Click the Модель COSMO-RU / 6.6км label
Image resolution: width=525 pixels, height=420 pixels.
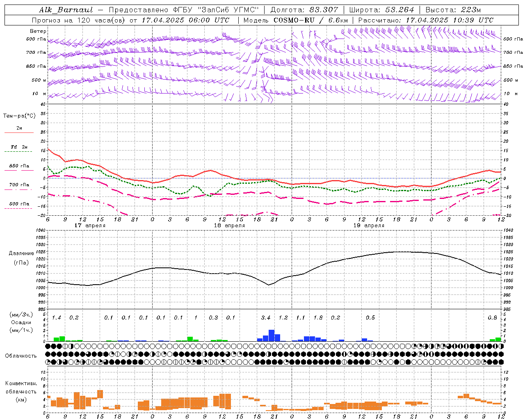pyautogui.click(x=296, y=20)
